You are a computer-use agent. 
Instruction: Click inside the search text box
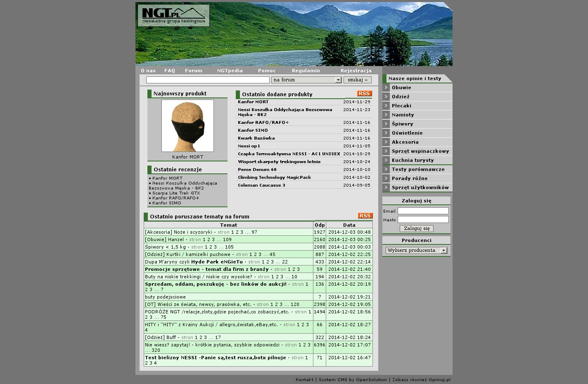pyautogui.click(x=207, y=80)
